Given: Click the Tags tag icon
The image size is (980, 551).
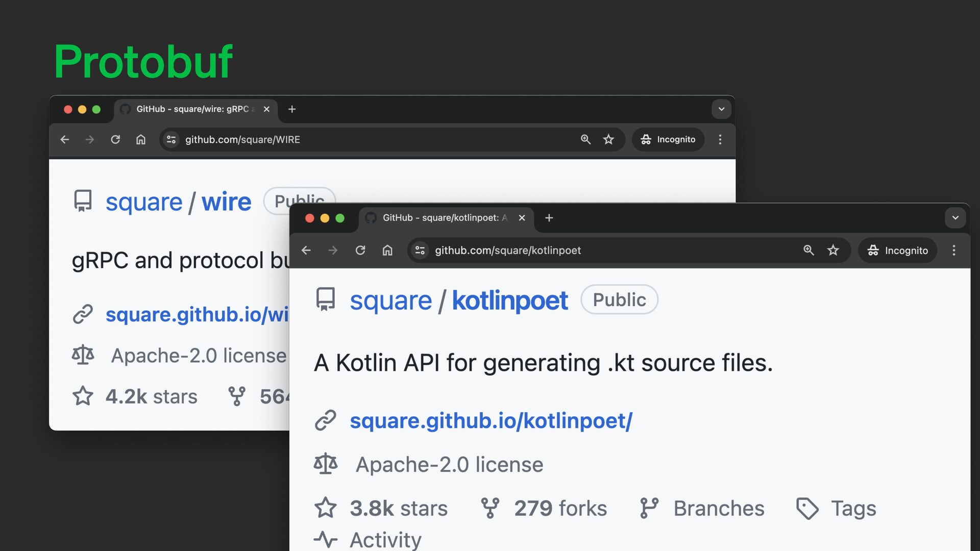Looking at the screenshot, I should point(807,508).
